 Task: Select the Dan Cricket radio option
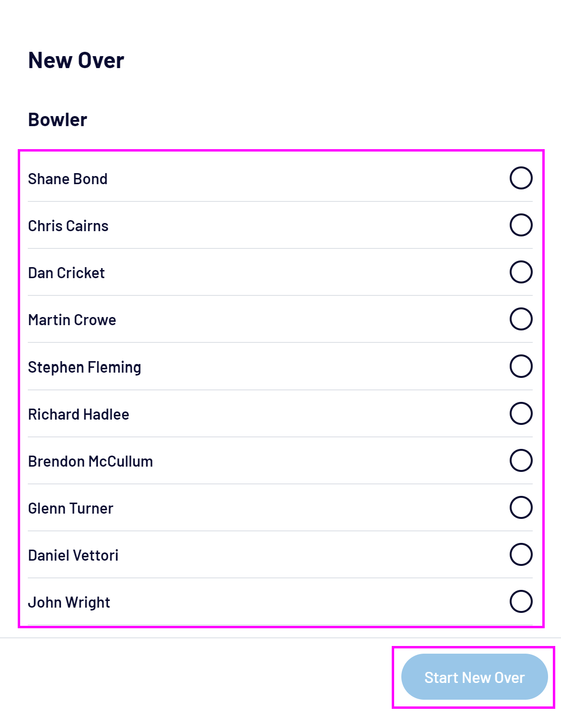click(521, 272)
